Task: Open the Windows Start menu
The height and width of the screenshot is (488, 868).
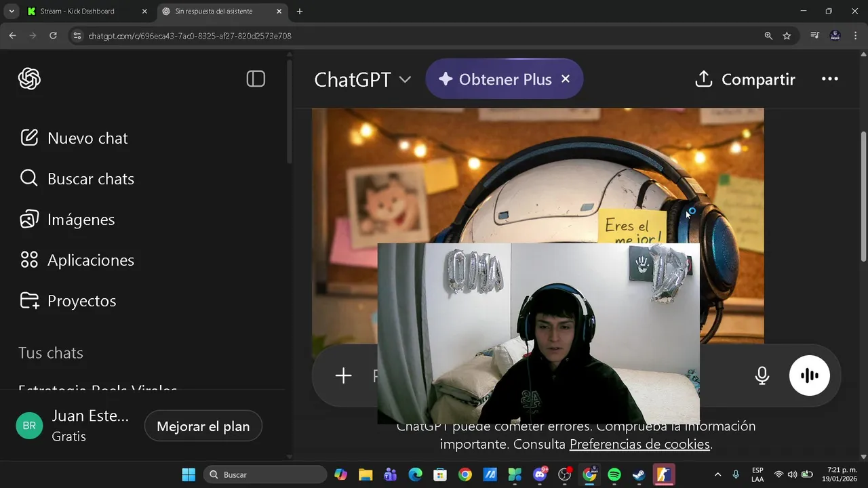Action: [189, 475]
